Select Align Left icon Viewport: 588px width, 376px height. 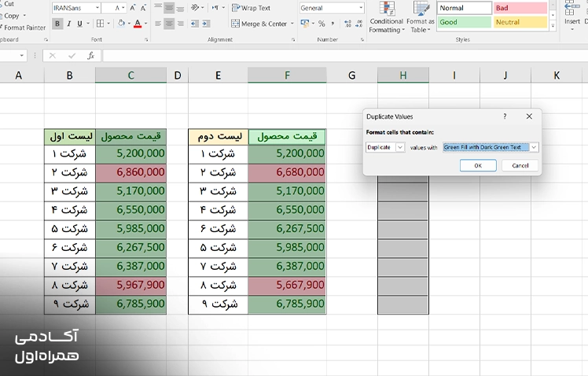158,24
